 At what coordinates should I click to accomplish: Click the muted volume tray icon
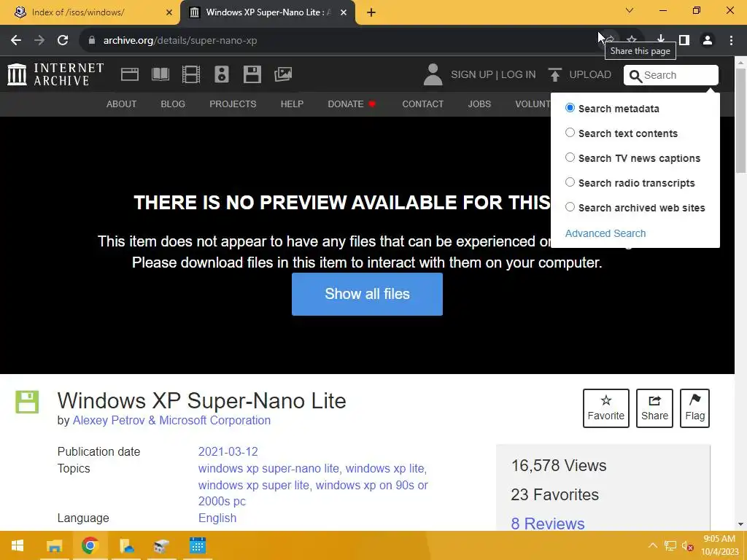(687, 545)
